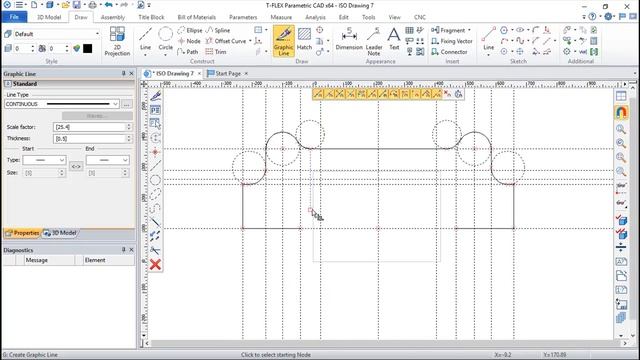Toggle first yellow snap option button
Image resolution: width=640 pixels, height=360 pixels.
[x=318, y=94]
